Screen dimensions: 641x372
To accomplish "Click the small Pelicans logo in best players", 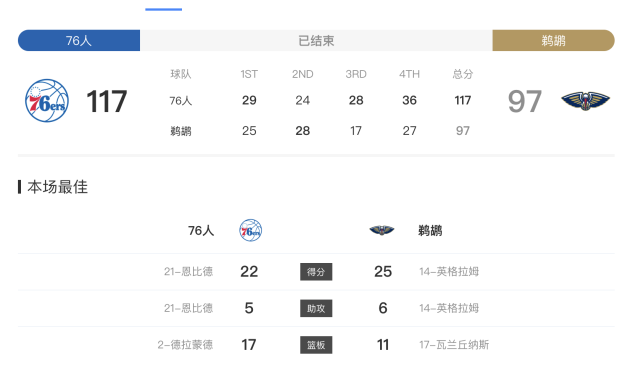I will pyautogui.click(x=382, y=230).
